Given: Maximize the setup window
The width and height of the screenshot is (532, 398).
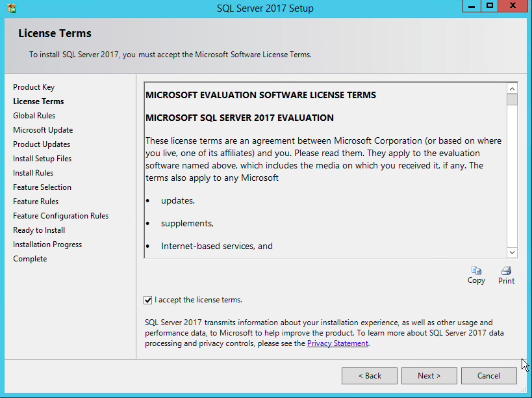Looking at the screenshot, I should coord(490,6).
